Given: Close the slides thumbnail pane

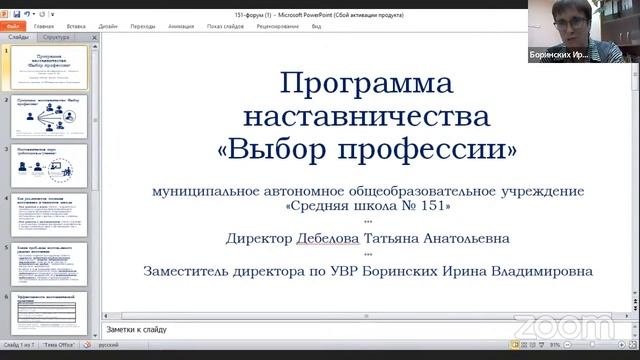Looking at the screenshot, I should click(x=94, y=38).
